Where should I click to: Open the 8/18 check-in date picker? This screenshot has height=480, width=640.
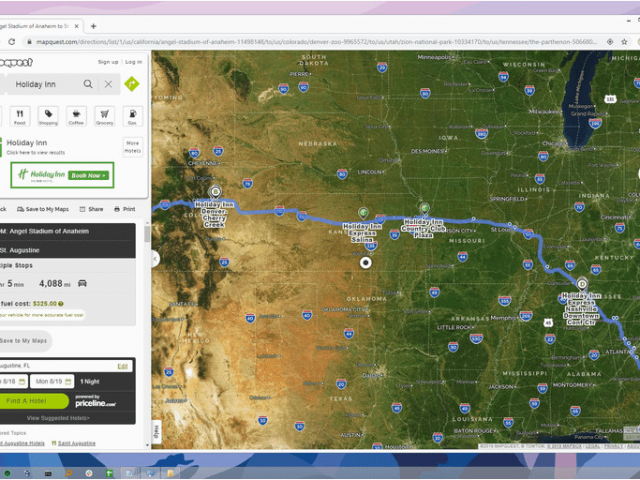coord(13,382)
